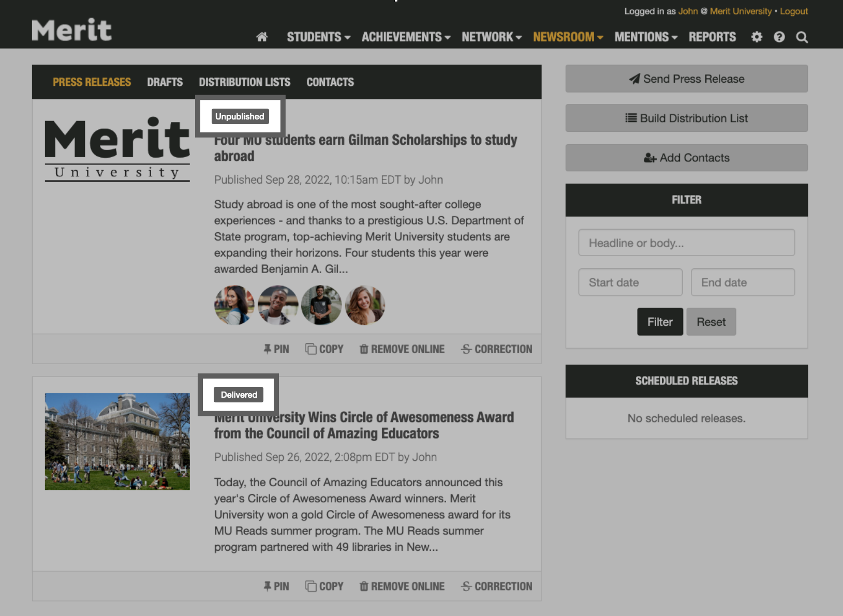
Task: Pin the Gilman Scholarships press release
Action: (276, 349)
